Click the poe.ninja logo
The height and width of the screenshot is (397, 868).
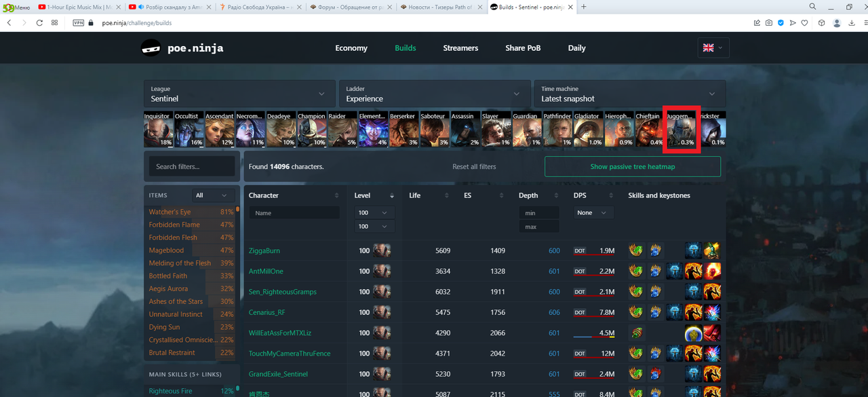(182, 48)
